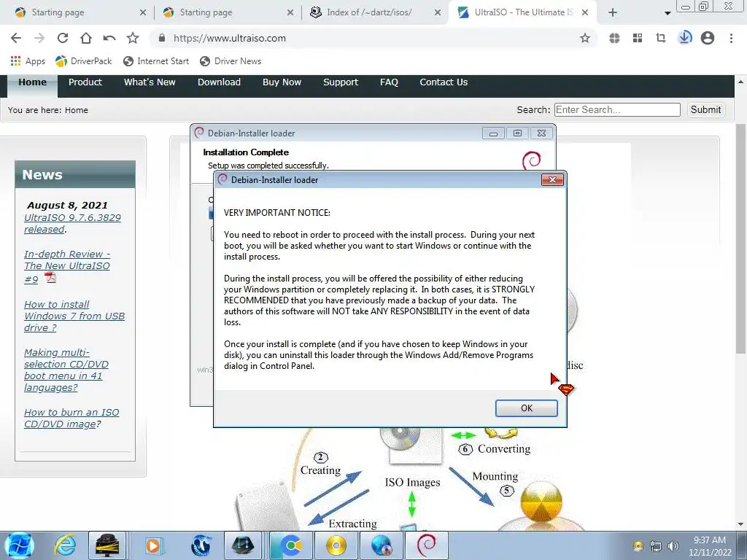Open FAQ menu item
Image resolution: width=747 pixels, height=560 pixels.
pos(389,82)
